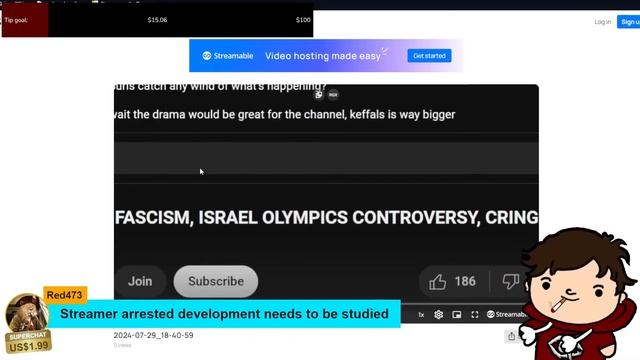The height and width of the screenshot is (360, 640).
Task: Change playback speed 1x control
Action: point(421,315)
